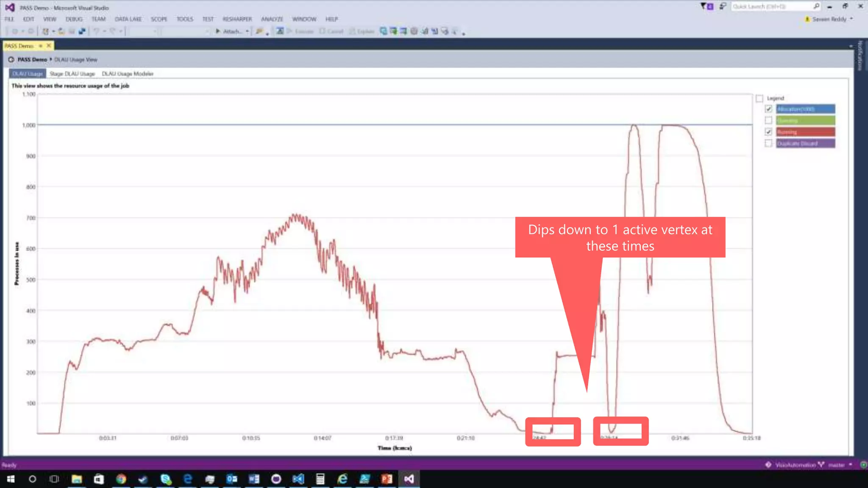This screenshot has width=868, height=488.
Task: Click the Attach button in toolbar
Action: coord(229,31)
